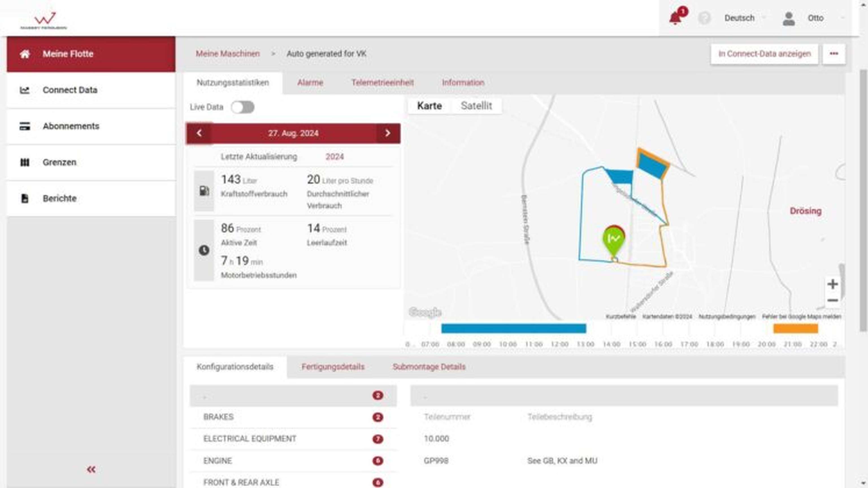Open the Fertigungsdetails tab
Viewport: 868px width, 488px height.
333,367
